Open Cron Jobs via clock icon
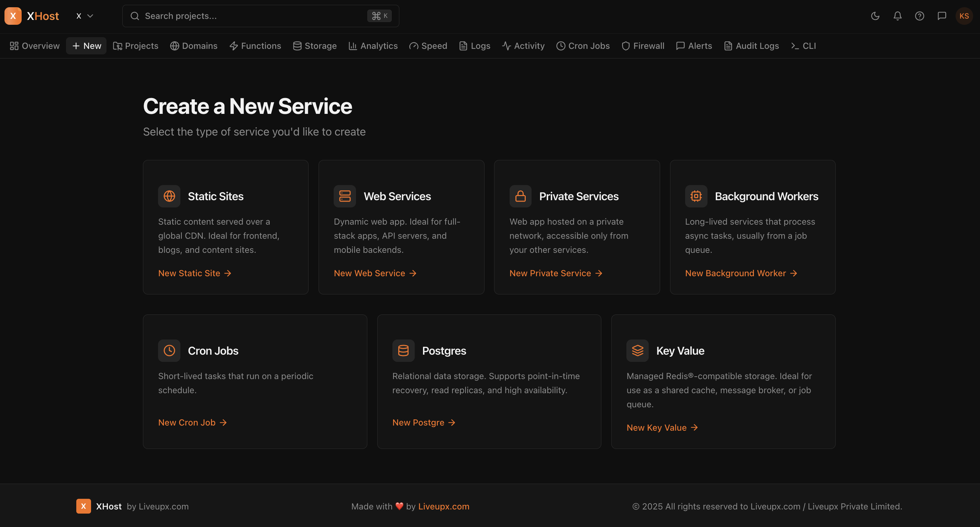Image resolution: width=980 pixels, height=527 pixels. [582, 46]
